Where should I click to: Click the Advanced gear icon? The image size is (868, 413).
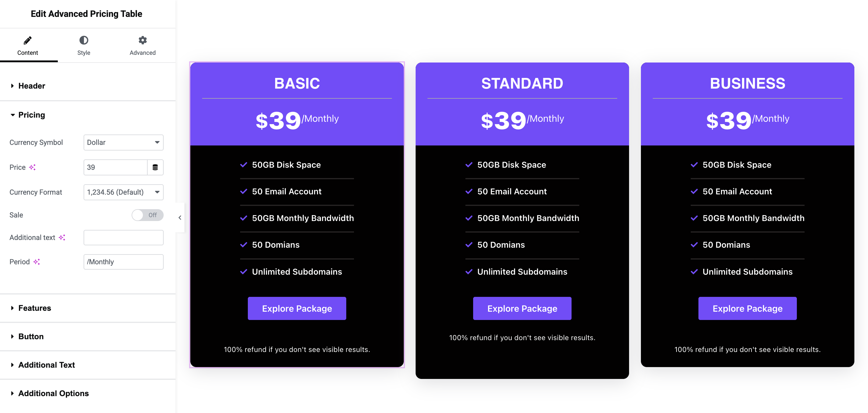(x=143, y=40)
